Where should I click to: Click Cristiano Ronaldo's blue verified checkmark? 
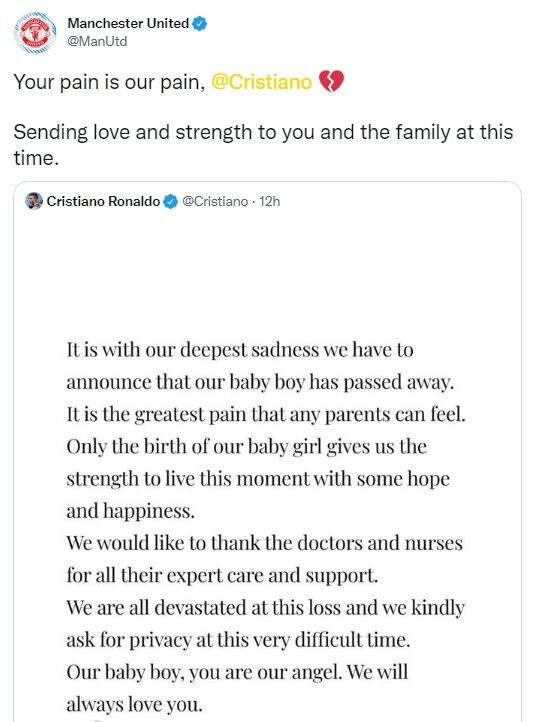(x=170, y=202)
